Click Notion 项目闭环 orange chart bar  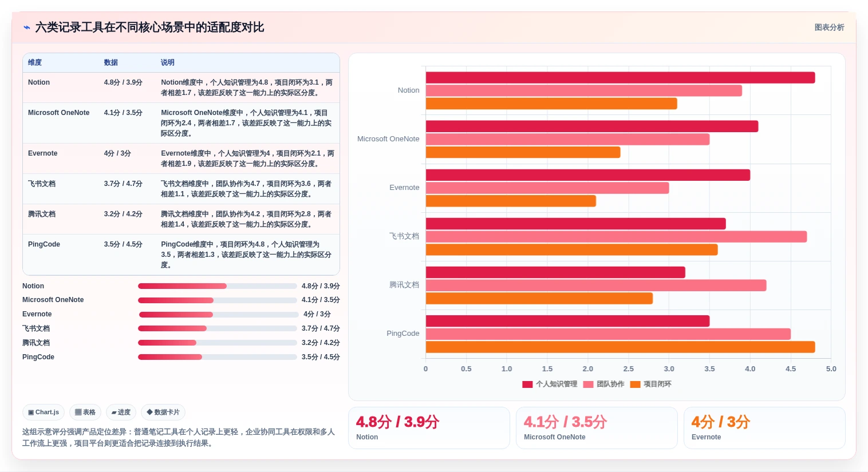pyautogui.click(x=551, y=104)
